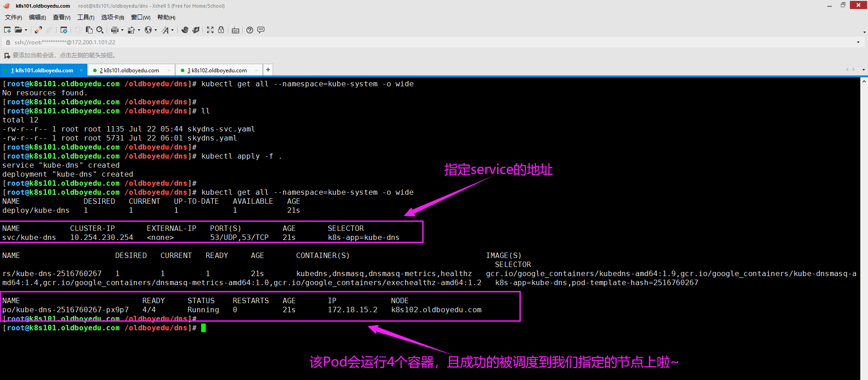Click the New Session toolbar icon

(7, 30)
